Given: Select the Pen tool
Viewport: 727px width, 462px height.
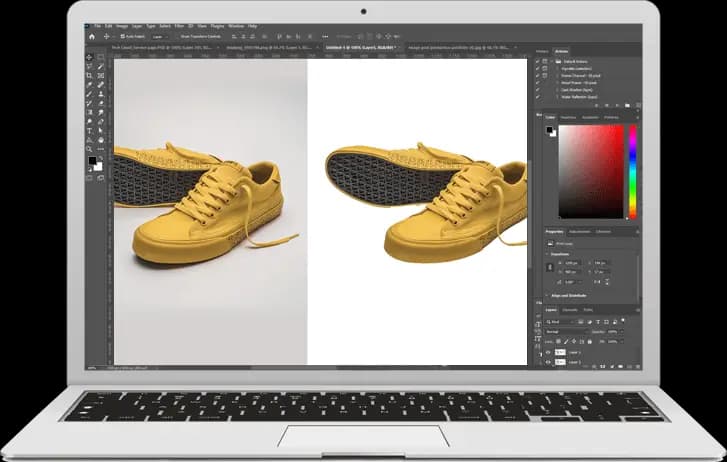Looking at the screenshot, I should click(101, 122).
